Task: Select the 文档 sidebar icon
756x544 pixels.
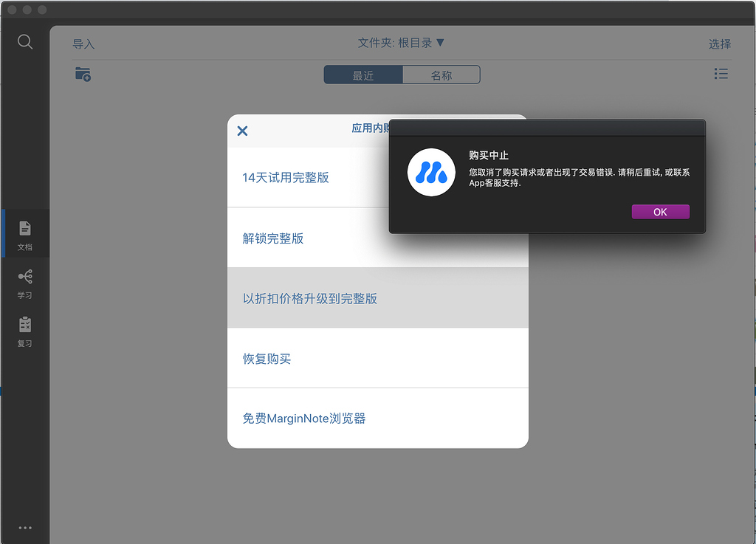Action: point(24,233)
